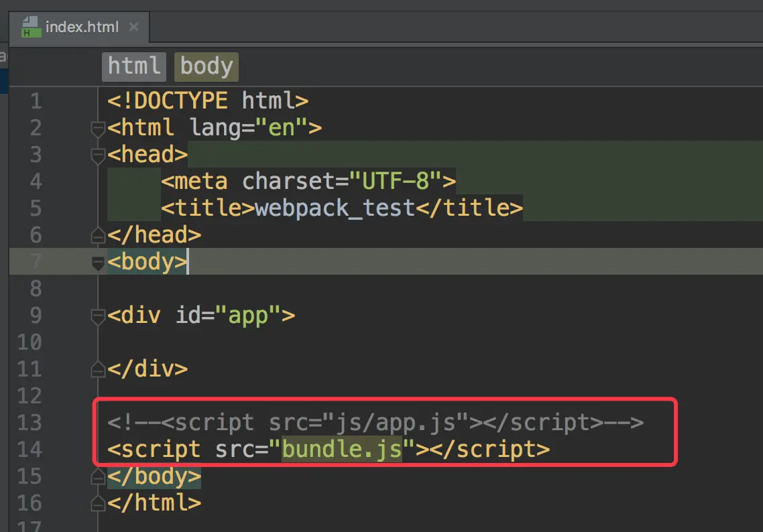Image resolution: width=763 pixels, height=532 pixels.
Task: Select the index.html editor tab
Action: click(x=79, y=27)
